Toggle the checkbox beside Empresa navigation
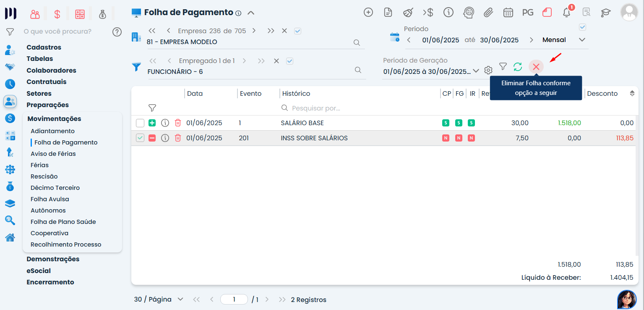 click(297, 31)
